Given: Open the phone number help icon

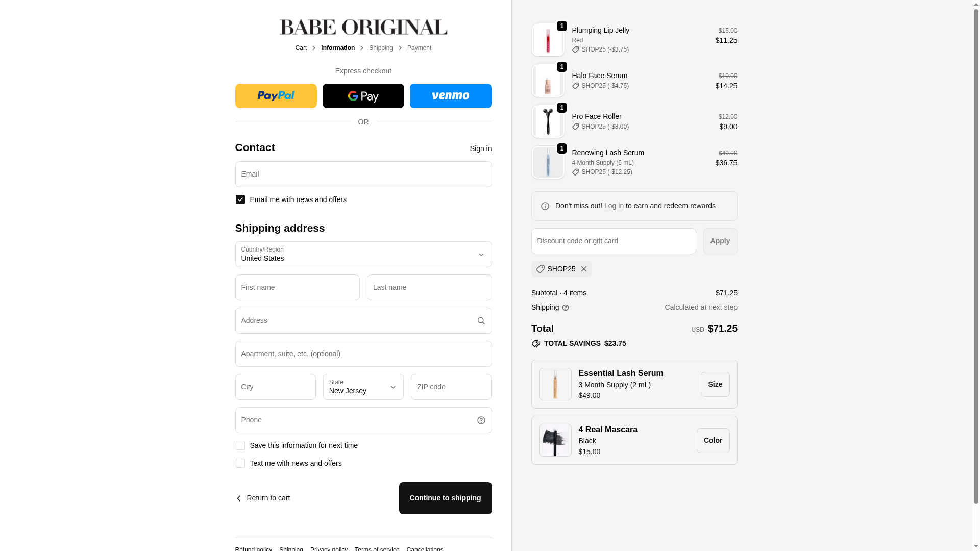Looking at the screenshot, I should (x=481, y=420).
